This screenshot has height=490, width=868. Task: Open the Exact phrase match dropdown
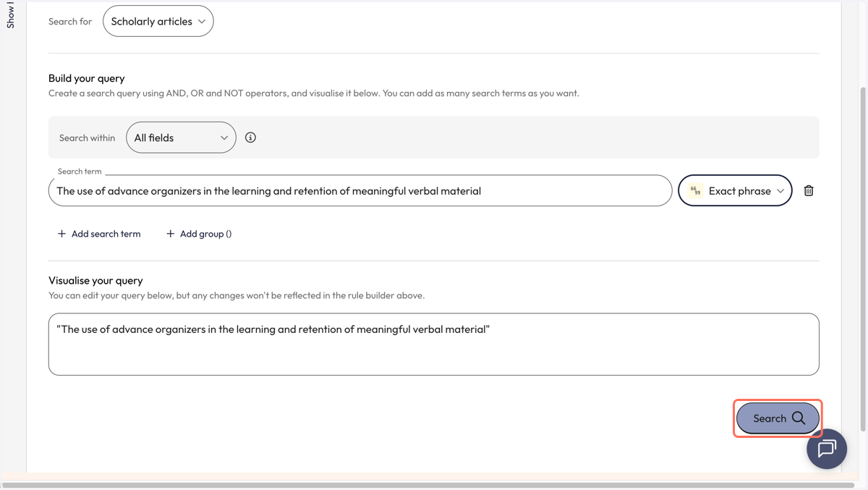click(x=735, y=191)
